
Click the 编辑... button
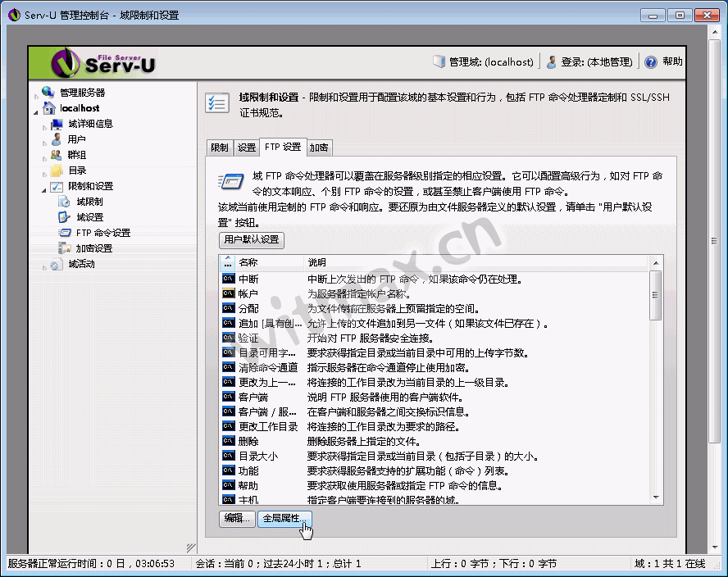237,519
